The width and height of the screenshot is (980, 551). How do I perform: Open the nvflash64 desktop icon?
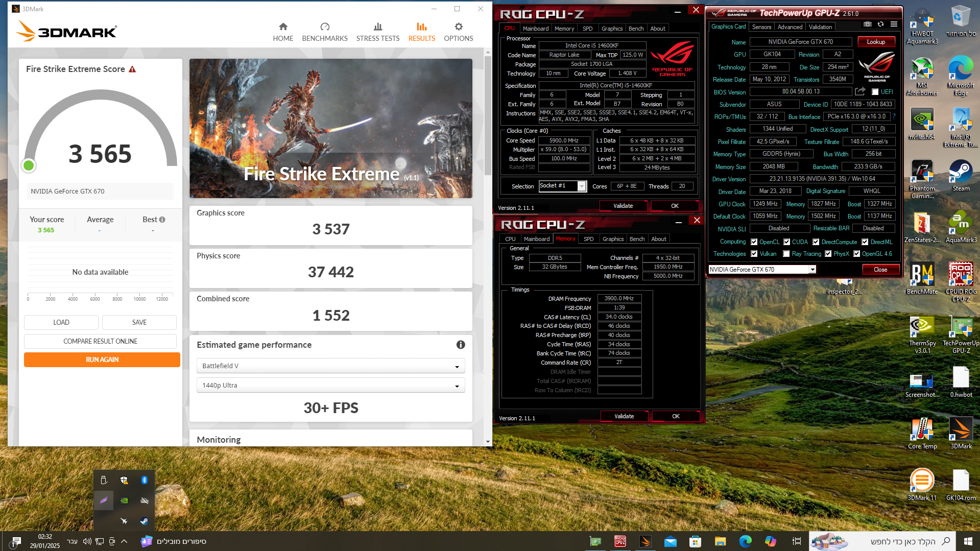pos(922,124)
